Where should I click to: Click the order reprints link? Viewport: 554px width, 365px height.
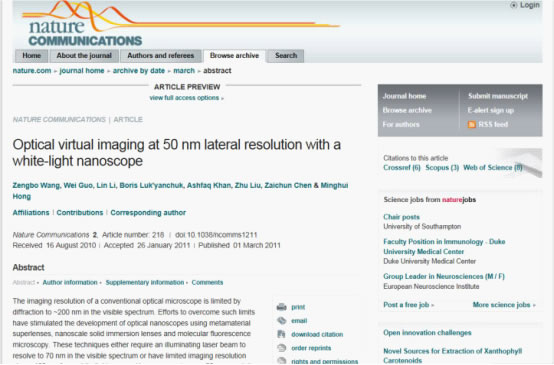[x=311, y=348]
